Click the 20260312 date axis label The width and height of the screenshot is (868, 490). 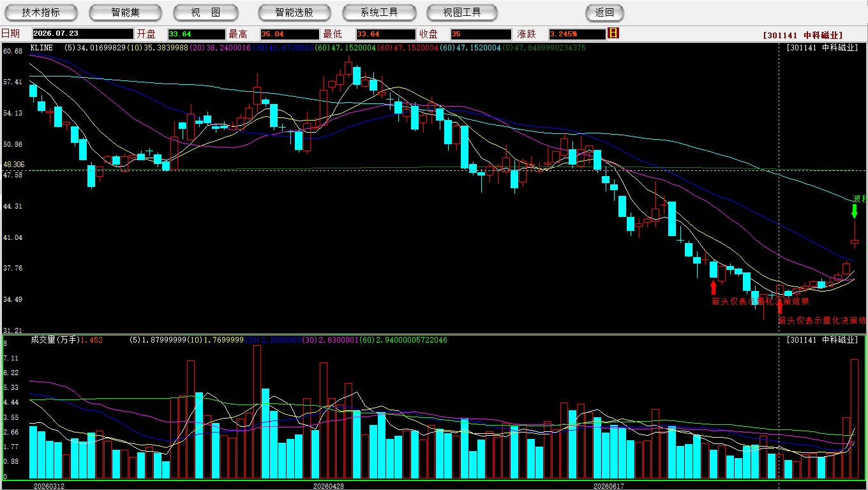[49, 486]
